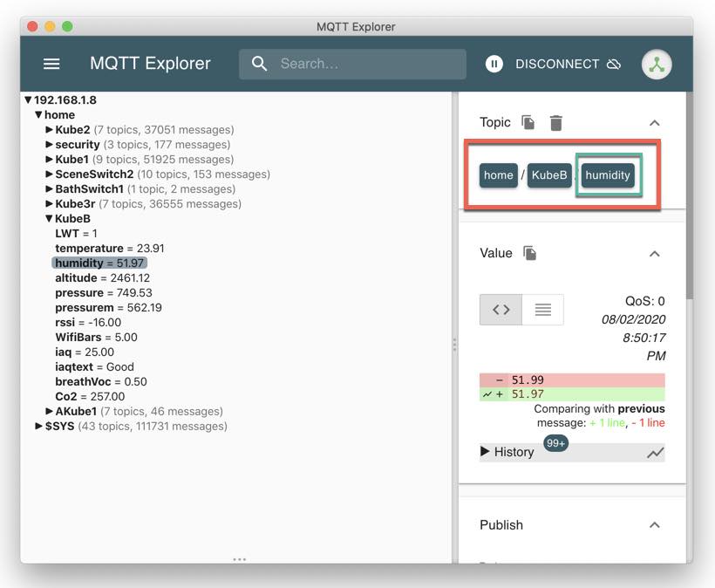
Task: Click the 99+ history count badge
Action: tap(555, 443)
